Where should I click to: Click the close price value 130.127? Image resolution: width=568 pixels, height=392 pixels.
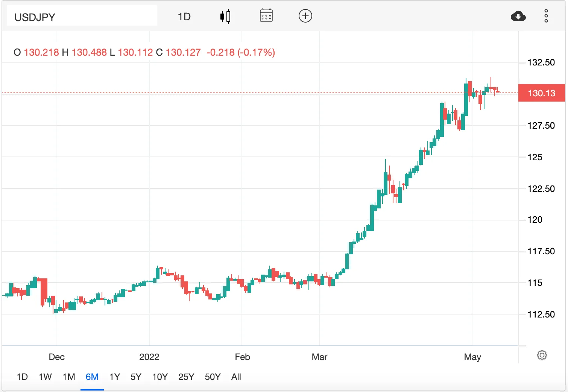pos(183,52)
